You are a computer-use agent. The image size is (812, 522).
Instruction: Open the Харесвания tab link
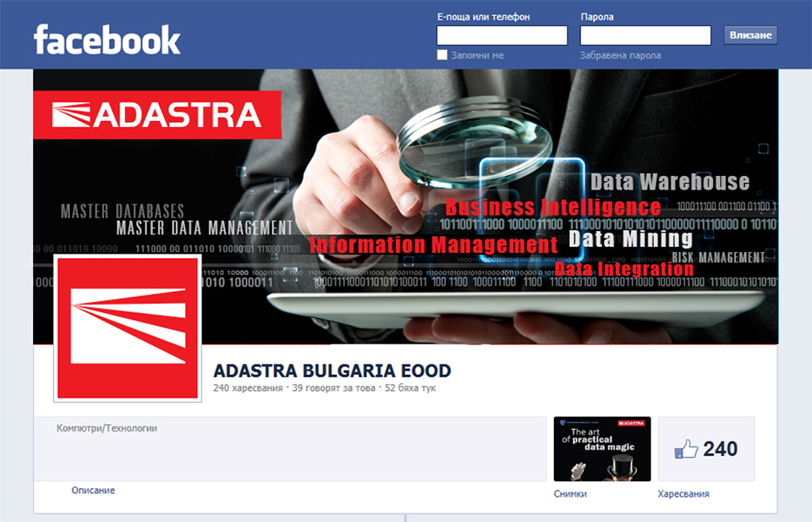(x=683, y=494)
